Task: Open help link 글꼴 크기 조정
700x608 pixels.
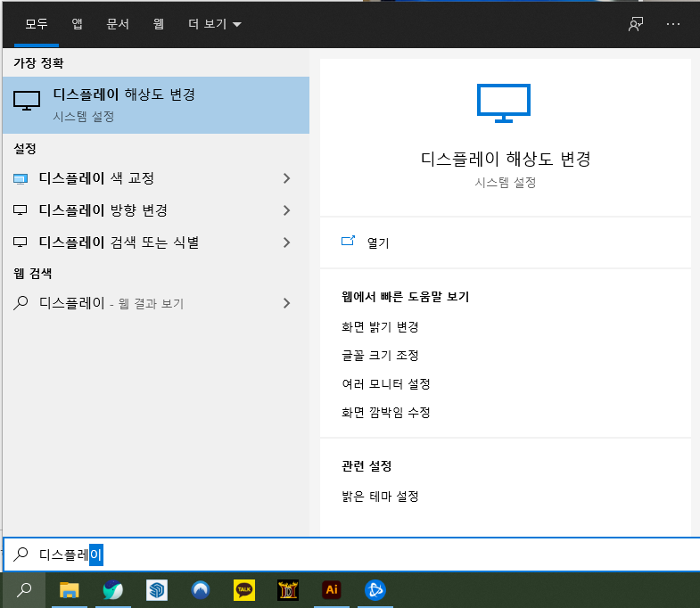Action: coord(380,356)
